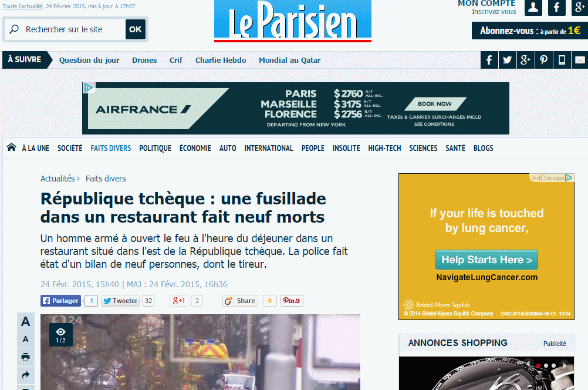Click the Inscrivez-vous sign-up link

(x=494, y=12)
